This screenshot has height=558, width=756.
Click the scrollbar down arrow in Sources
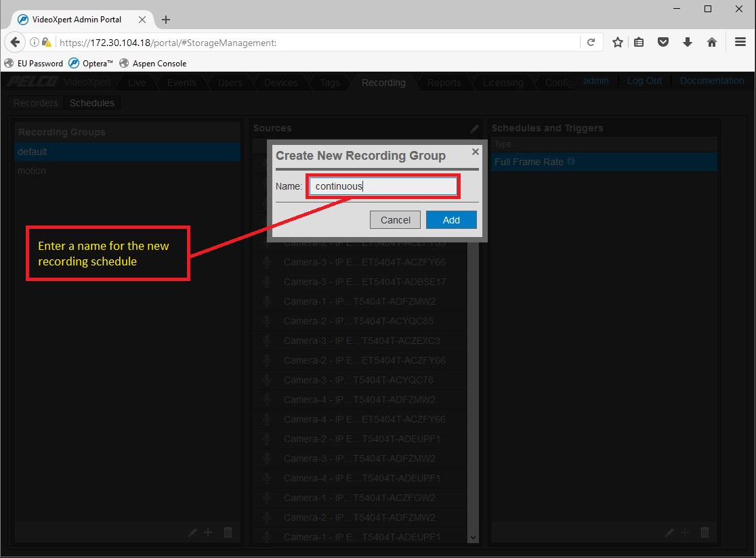pyautogui.click(x=473, y=537)
